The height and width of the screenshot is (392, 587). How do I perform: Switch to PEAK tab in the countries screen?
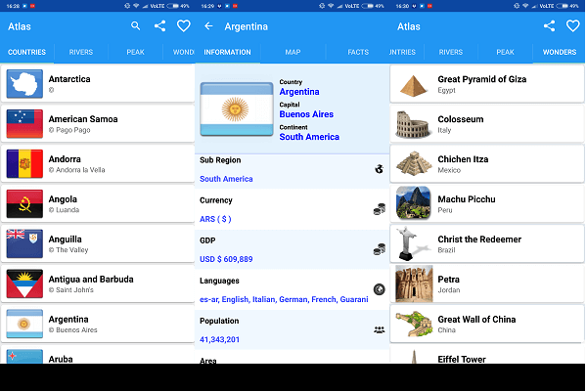(x=135, y=52)
